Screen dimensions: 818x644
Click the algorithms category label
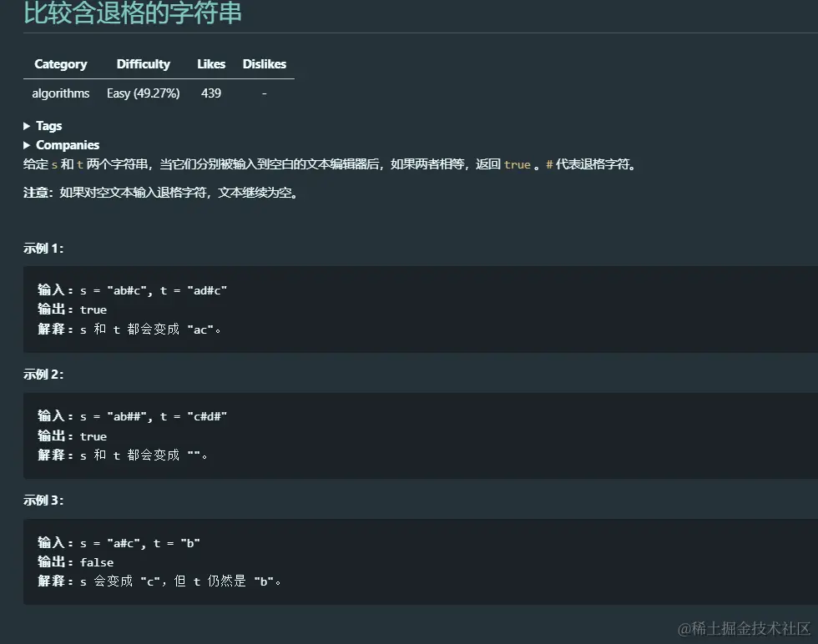pyautogui.click(x=60, y=93)
